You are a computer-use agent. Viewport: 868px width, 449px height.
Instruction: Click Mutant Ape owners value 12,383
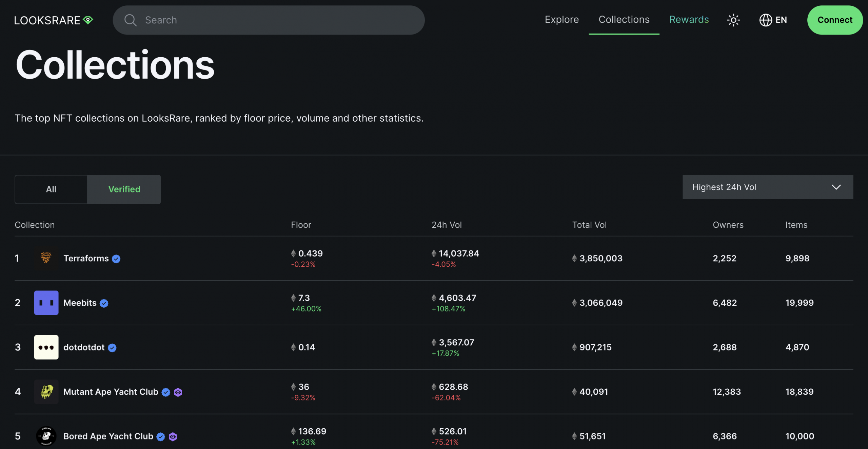pos(727,391)
